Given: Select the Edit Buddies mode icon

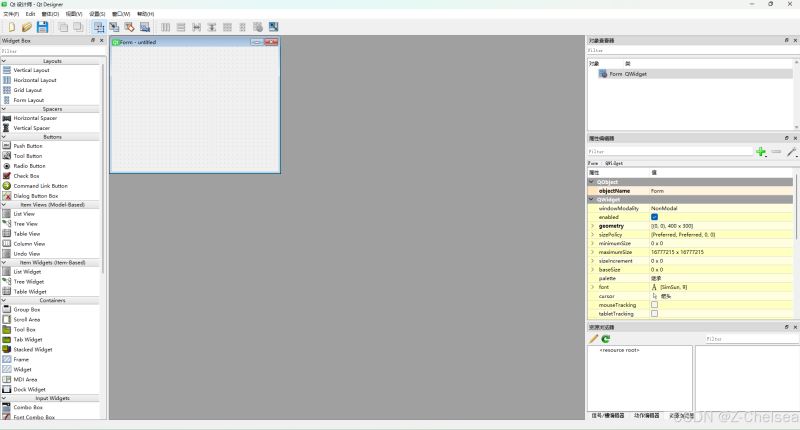Looking at the screenshot, I should 130,27.
